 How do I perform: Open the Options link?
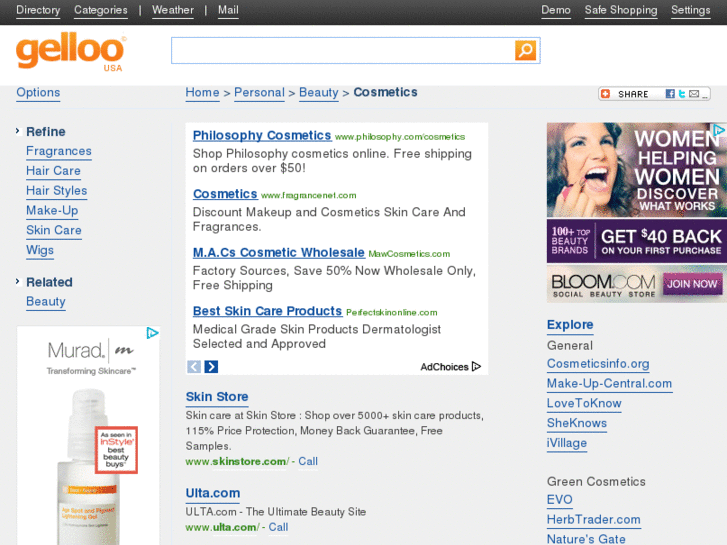coord(38,92)
